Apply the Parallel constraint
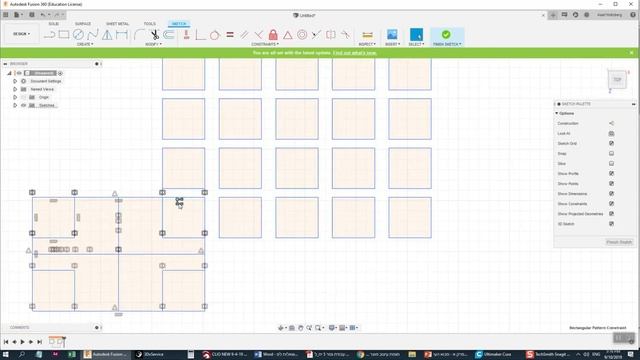This screenshot has width=640, height=360. 244,35
